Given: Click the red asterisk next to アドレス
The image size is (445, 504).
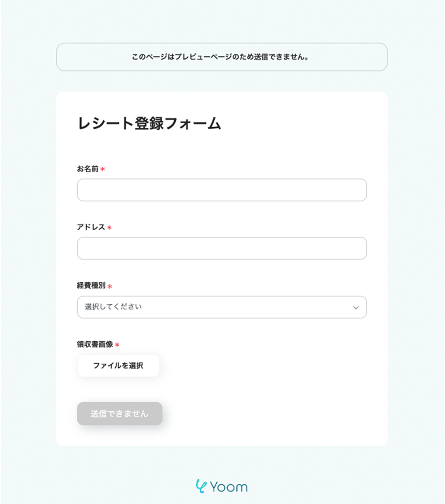Looking at the screenshot, I should 108,227.
